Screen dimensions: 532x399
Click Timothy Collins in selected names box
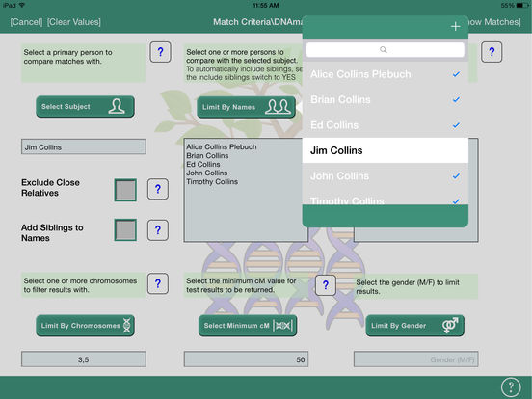[212, 181]
